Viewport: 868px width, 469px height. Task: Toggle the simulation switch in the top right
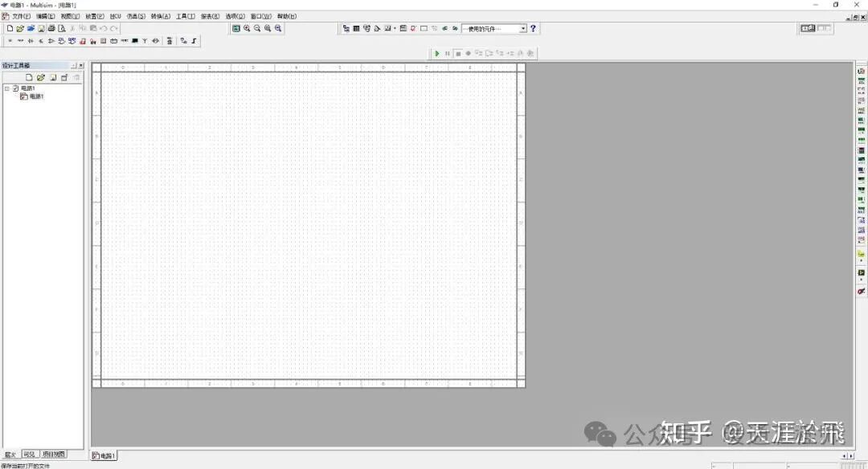808,28
